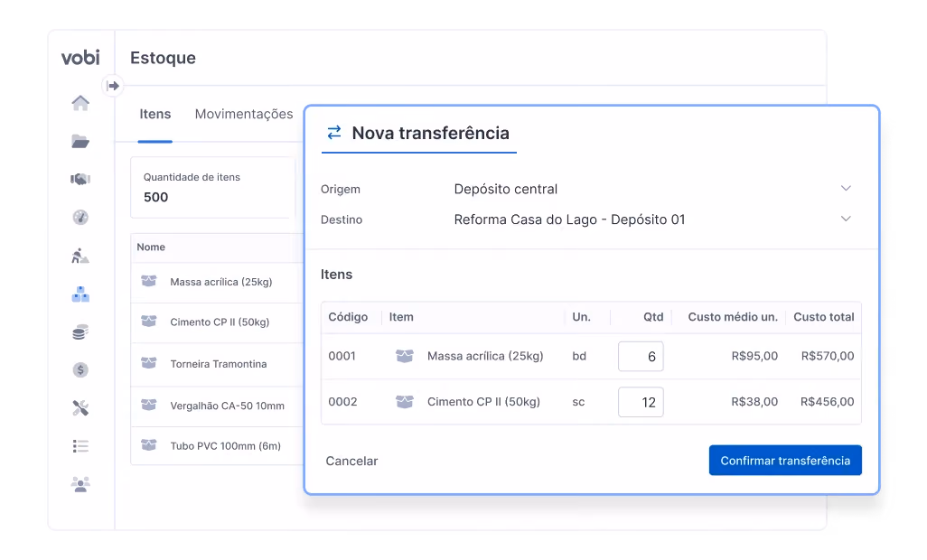
Task: Select the Depósito central origin field
Action: pos(652,189)
